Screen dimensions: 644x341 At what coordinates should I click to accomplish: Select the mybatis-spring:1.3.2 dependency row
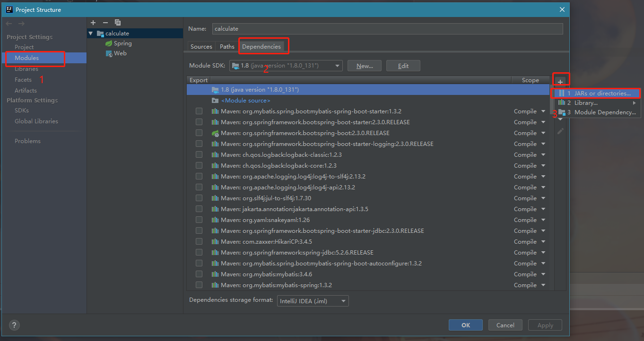[368, 285]
